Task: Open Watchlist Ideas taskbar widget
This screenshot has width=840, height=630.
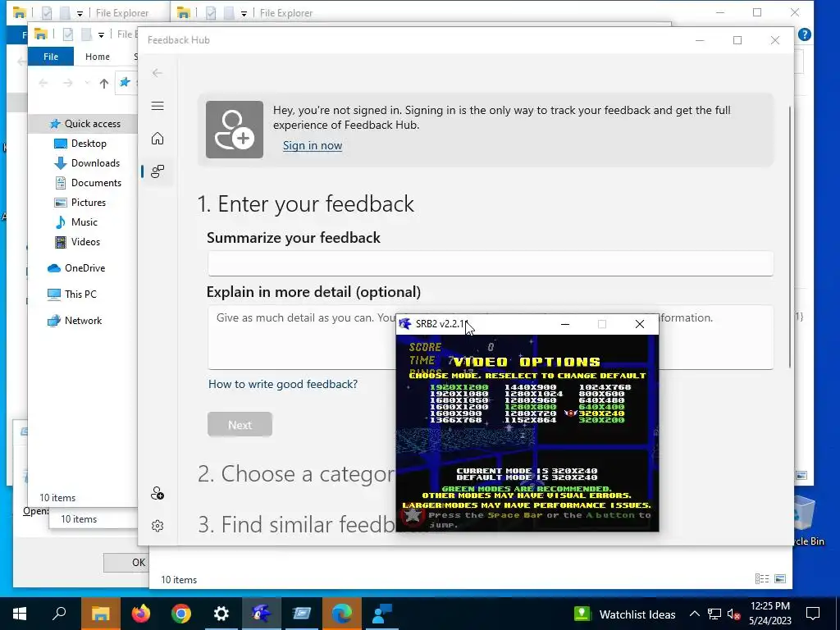Action: (624, 614)
